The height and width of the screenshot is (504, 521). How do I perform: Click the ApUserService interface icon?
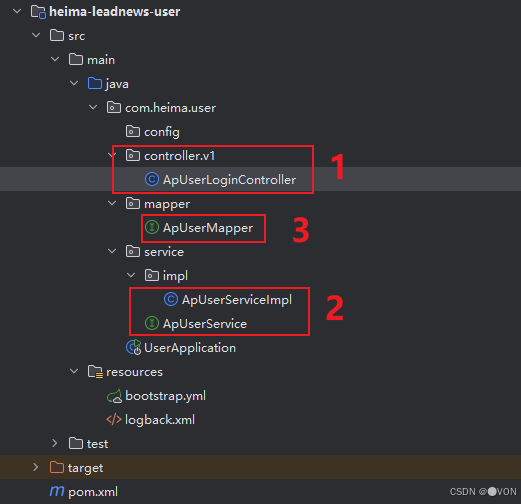point(152,324)
